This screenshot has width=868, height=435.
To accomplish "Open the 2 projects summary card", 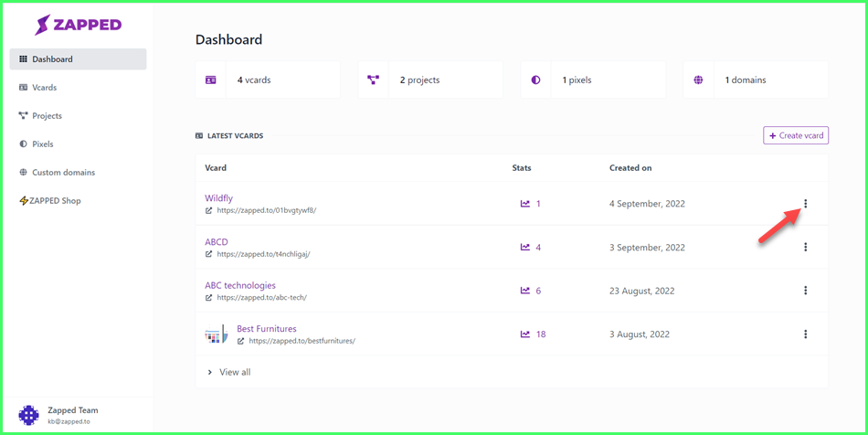I will [x=430, y=80].
